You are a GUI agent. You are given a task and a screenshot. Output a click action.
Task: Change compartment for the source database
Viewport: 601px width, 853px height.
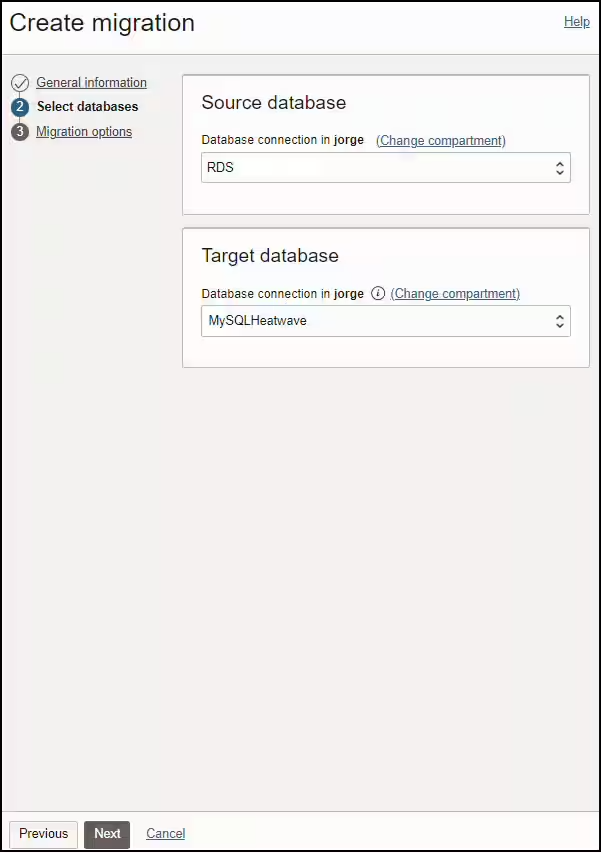coord(440,140)
